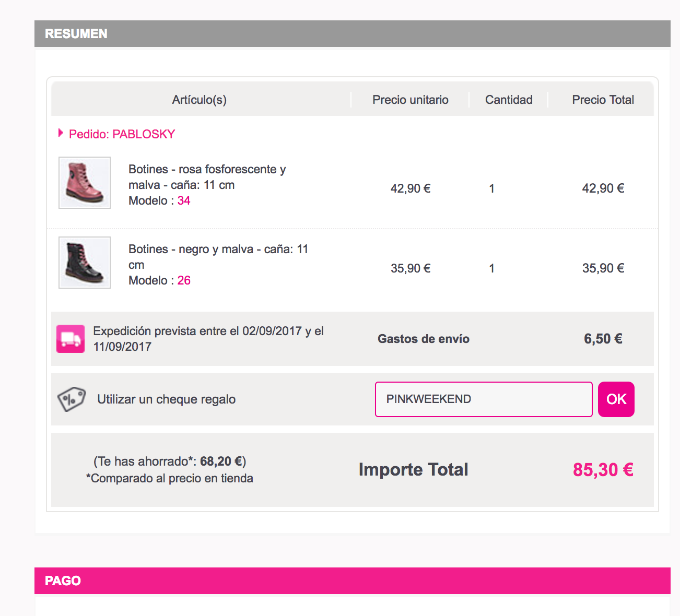This screenshot has width=680, height=616.
Task: Click the pink delivery truck icon
Action: click(71, 339)
